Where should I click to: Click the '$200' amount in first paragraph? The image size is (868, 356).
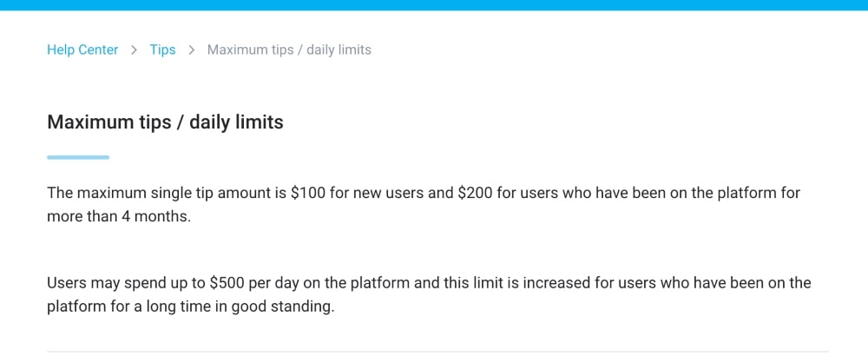click(475, 193)
